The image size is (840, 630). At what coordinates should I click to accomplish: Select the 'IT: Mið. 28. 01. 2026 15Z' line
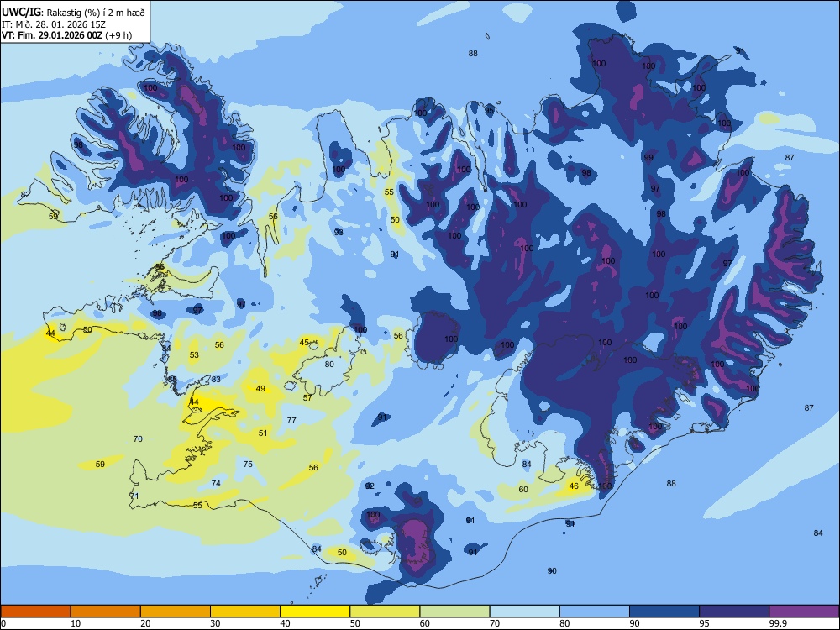54,24
